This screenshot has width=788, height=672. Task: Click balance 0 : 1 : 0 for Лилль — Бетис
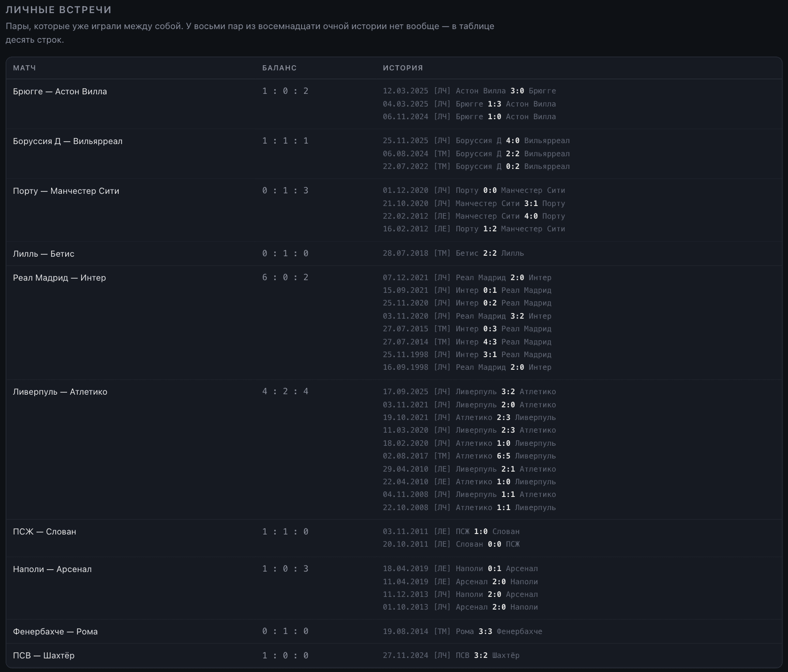click(285, 253)
